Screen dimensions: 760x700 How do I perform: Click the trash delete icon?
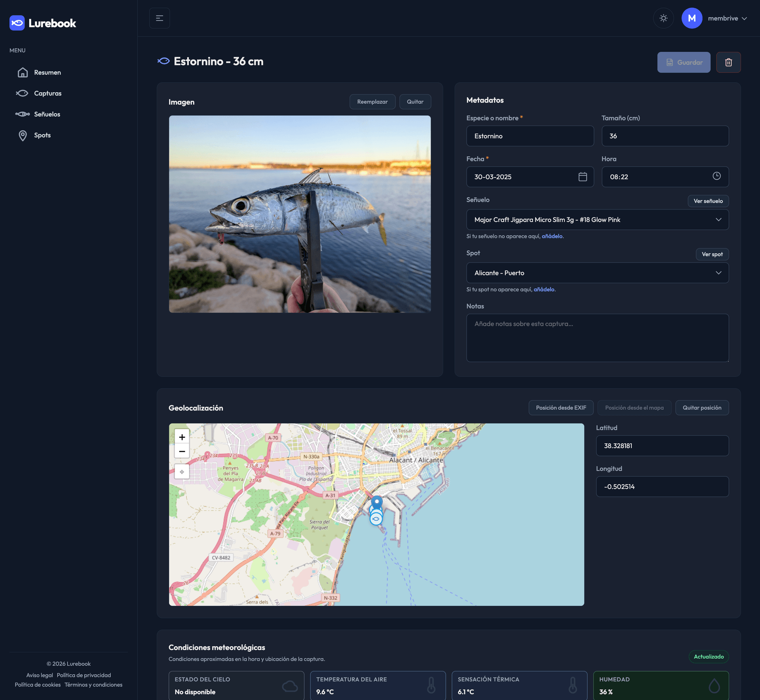[x=728, y=62]
